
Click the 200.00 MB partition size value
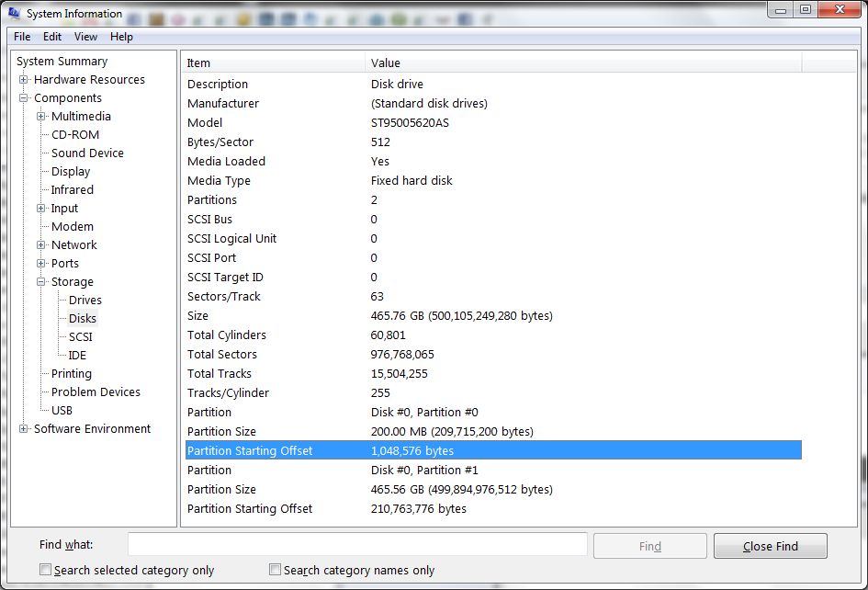pos(452,432)
